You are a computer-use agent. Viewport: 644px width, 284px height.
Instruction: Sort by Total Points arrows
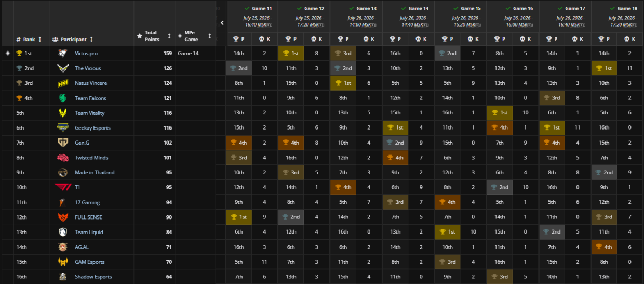coord(169,36)
